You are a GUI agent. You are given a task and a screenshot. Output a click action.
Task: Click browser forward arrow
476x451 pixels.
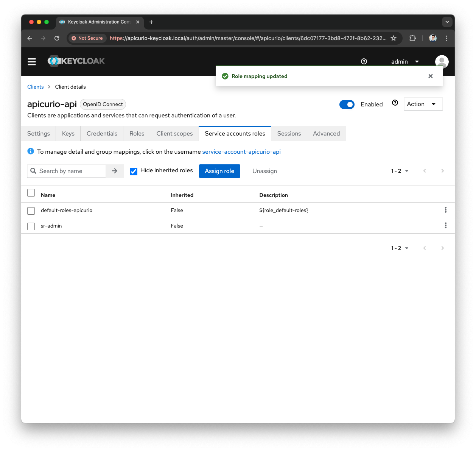tap(43, 38)
